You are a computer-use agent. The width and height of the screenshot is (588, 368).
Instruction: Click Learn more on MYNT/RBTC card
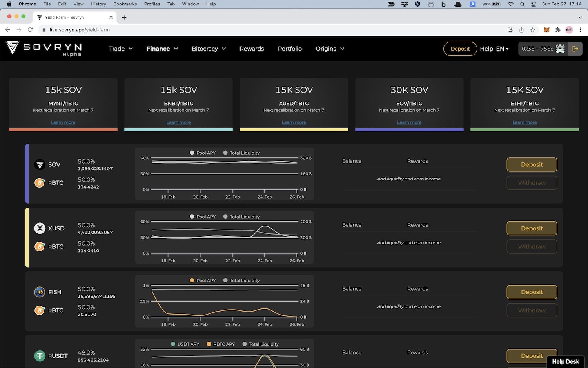(63, 122)
